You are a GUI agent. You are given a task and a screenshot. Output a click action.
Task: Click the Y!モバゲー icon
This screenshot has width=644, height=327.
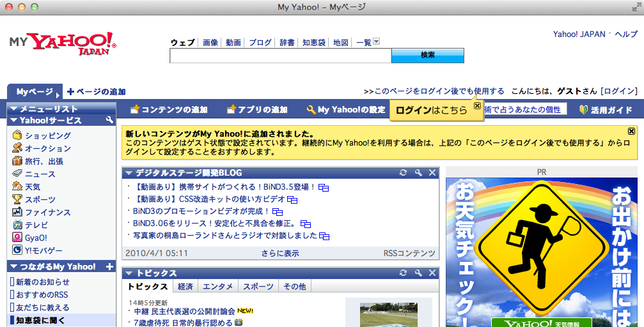pos(17,250)
